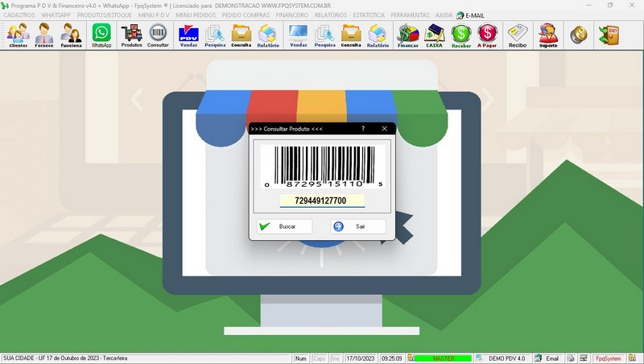Launch the WhatsApp toolbar icon
Screen dimensions: 644x364
click(x=101, y=35)
